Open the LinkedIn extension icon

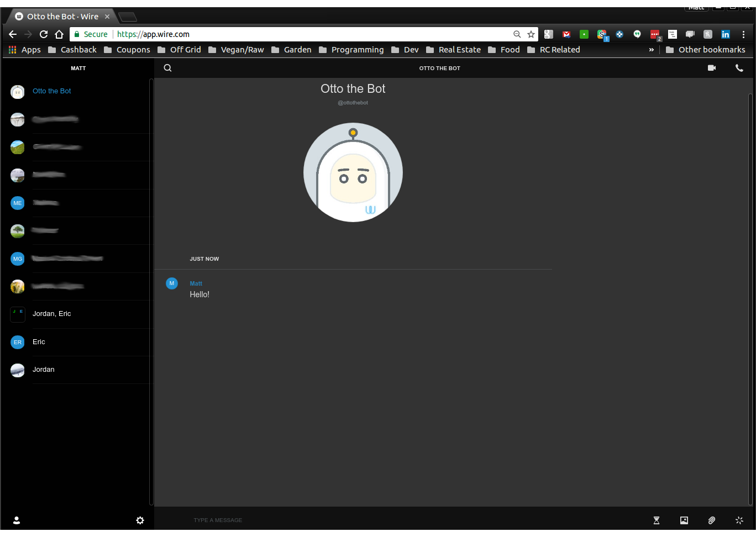tap(726, 34)
